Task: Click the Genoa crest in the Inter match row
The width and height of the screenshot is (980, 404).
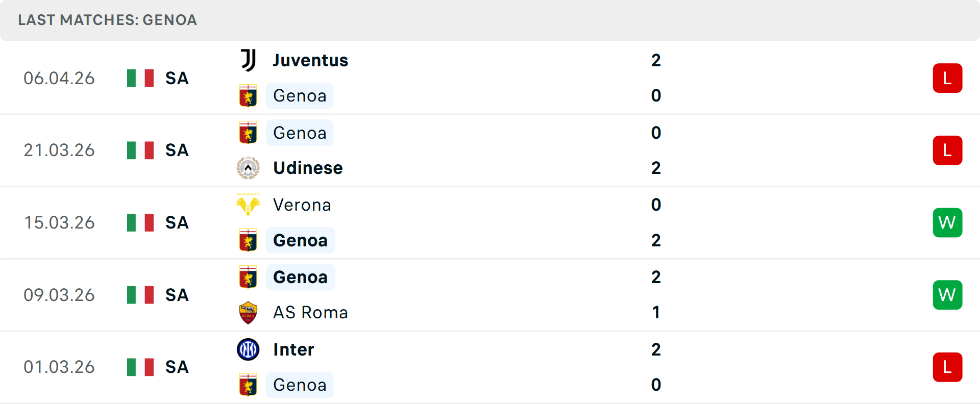Action: (248, 385)
